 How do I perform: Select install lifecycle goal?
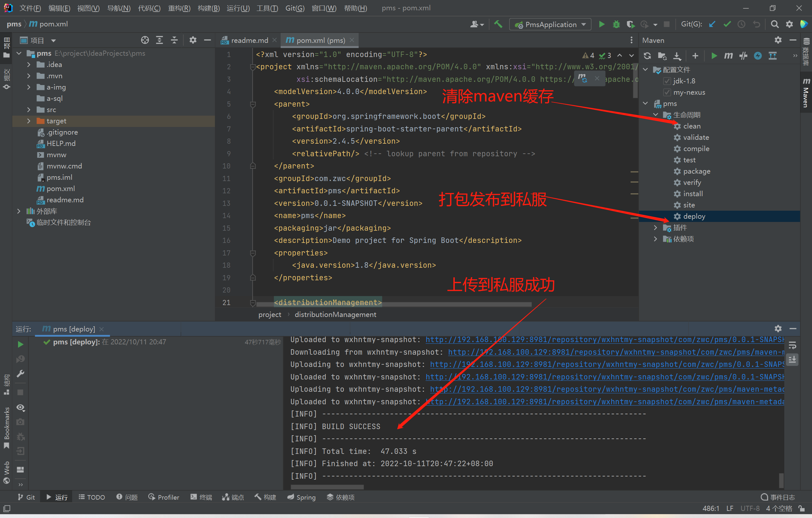click(693, 194)
